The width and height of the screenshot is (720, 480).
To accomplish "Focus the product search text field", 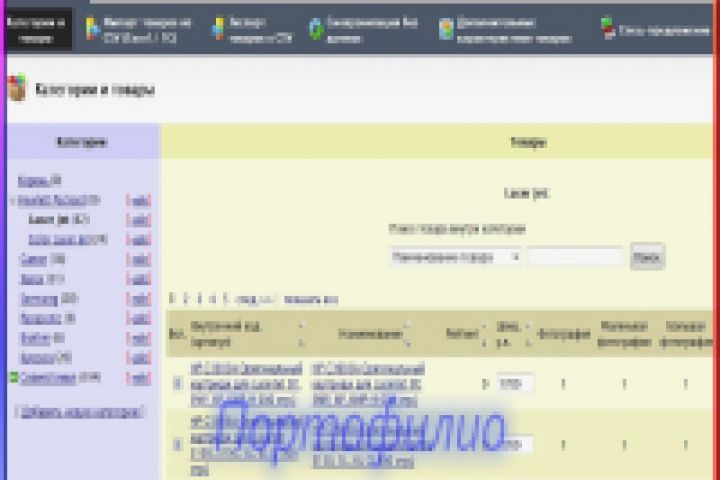I will click(575, 257).
